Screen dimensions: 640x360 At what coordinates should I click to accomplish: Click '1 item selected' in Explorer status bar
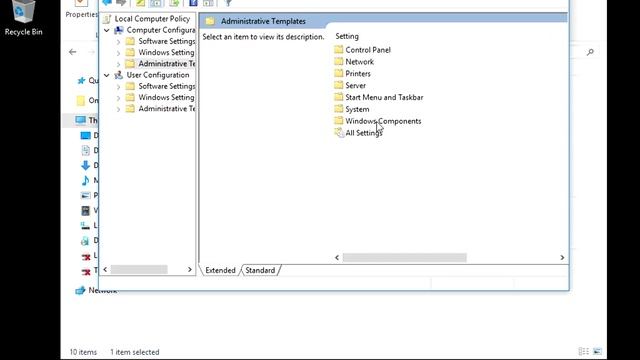135,352
